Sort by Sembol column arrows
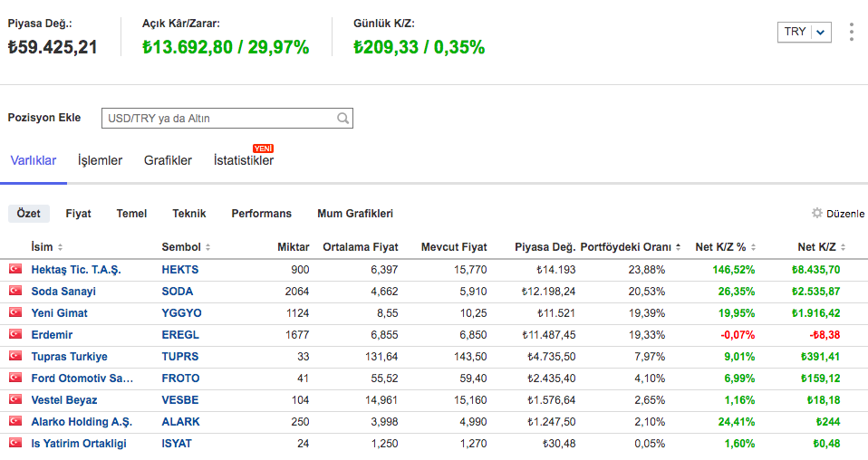The width and height of the screenshot is (868, 460). (207, 247)
